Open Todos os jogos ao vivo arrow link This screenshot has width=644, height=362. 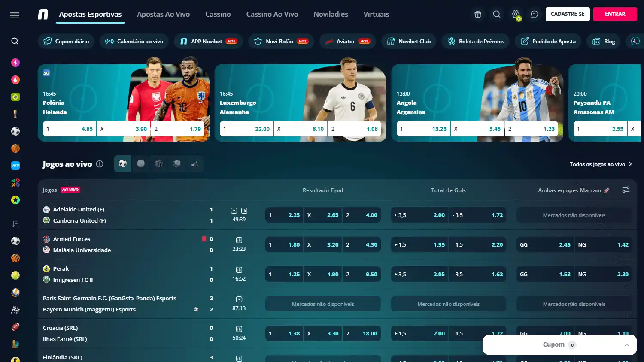point(601,164)
